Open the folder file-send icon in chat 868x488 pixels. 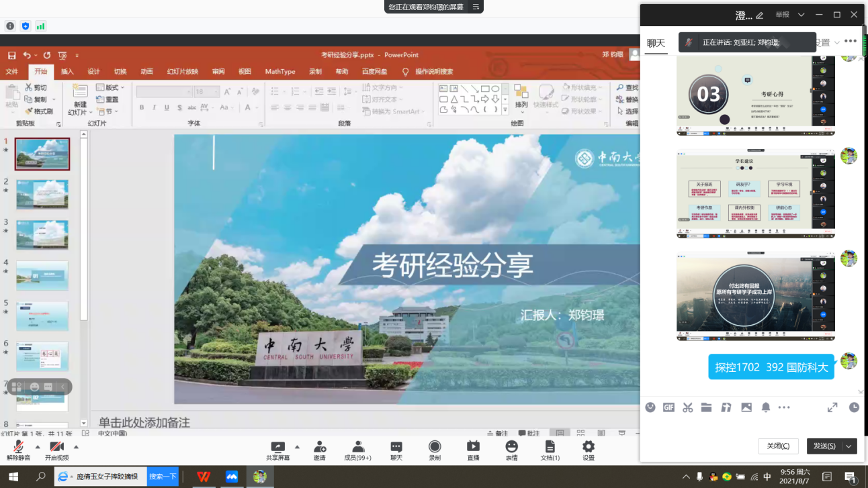point(706,407)
